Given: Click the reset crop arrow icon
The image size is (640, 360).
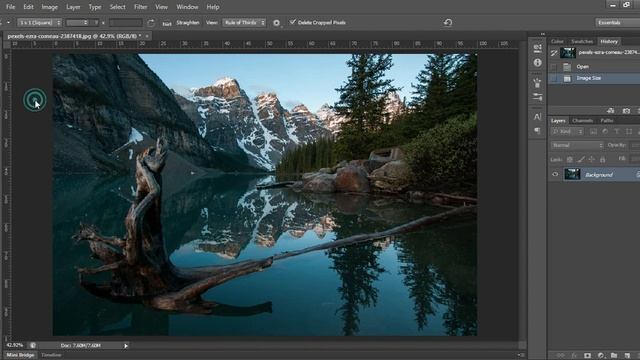Looking at the screenshot, I should point(448,22).
